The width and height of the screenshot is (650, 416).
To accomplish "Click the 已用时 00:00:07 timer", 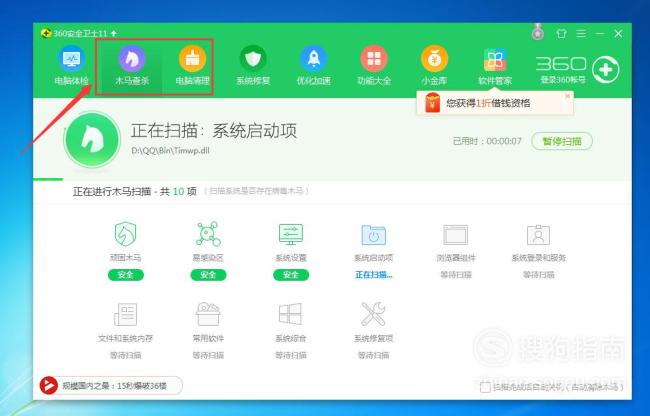I will pos(487,141).
